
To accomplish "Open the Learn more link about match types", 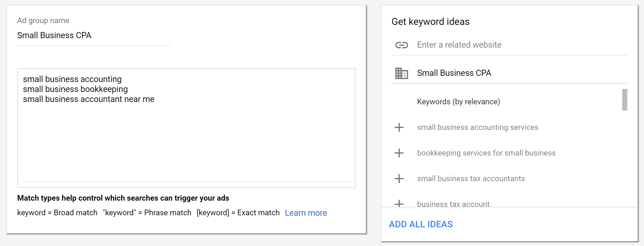I will click(306, 213).
